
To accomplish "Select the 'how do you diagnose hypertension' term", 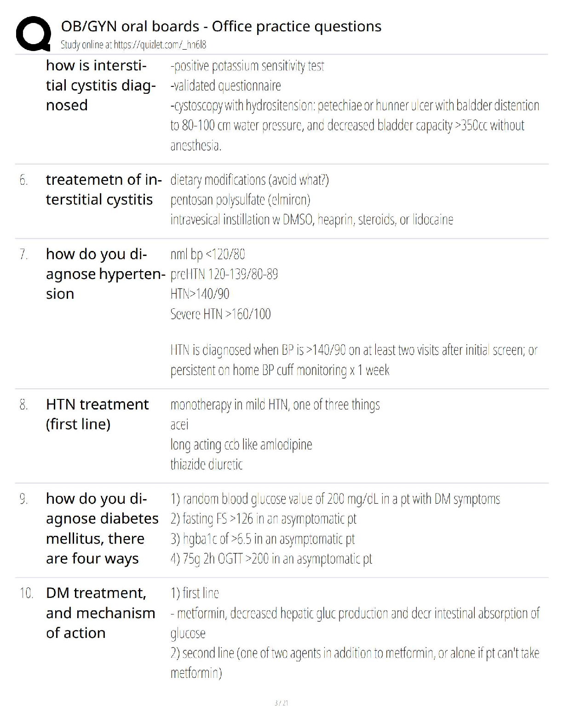I will click(x=105, y=274).
